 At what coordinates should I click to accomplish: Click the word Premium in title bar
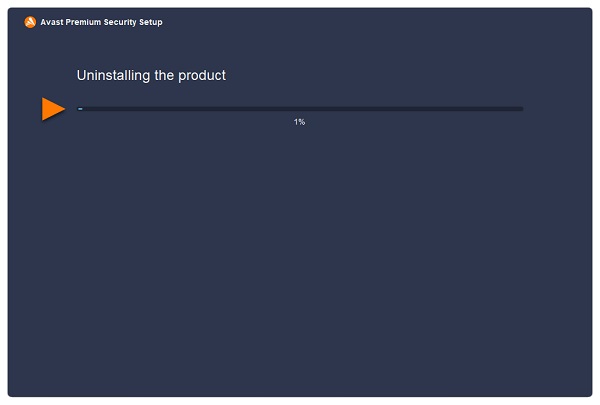click(x=83, y=22)
